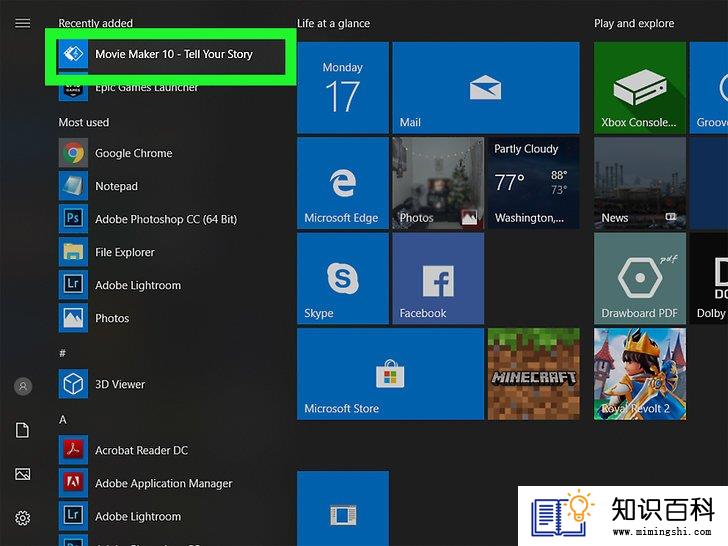Open Adobe Application Manager

(171, 483)
